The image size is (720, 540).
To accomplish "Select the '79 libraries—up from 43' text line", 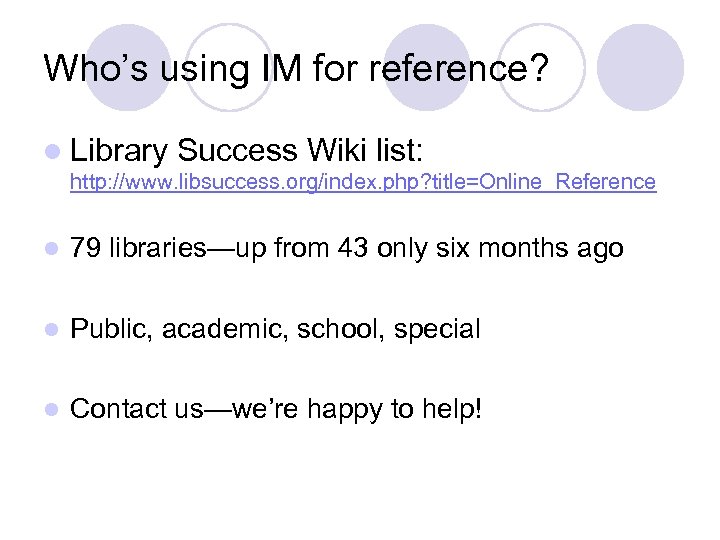I will [x=347, y=248].
